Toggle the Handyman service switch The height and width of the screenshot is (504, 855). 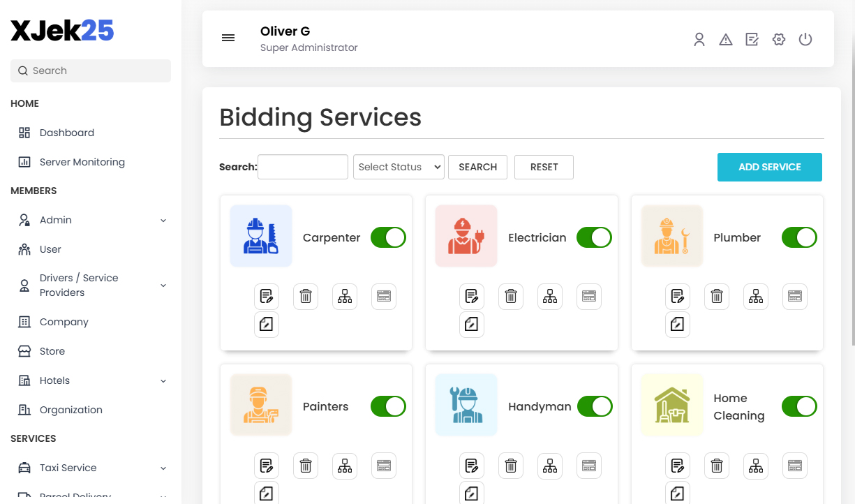[x=594, y=406]
